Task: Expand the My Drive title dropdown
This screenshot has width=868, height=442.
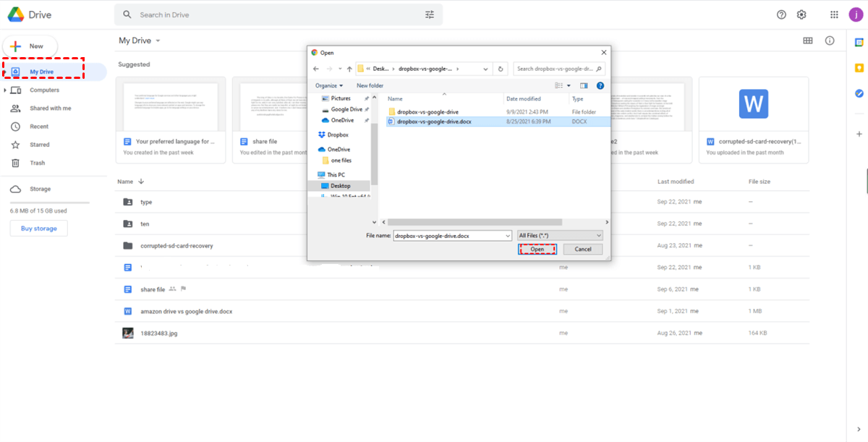Action: 158,41
